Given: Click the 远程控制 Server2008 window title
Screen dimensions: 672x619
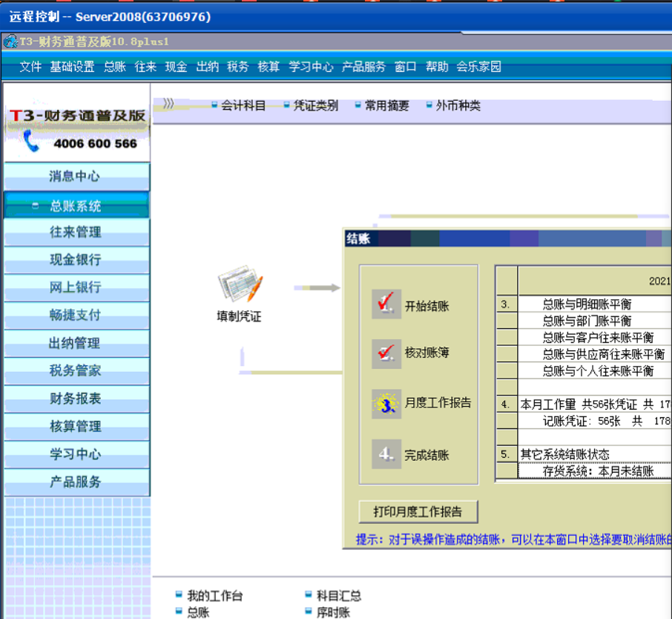Looking at the screenshot, I should (x=110, y=17).
